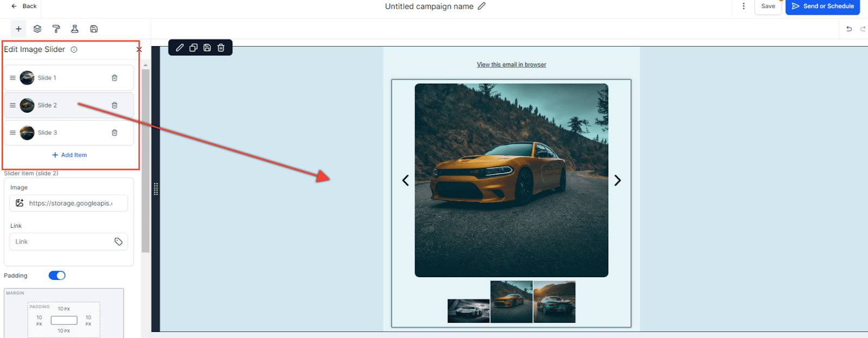Duplicate the image slider block
This screenshot has height=338, width=868.
193,48
